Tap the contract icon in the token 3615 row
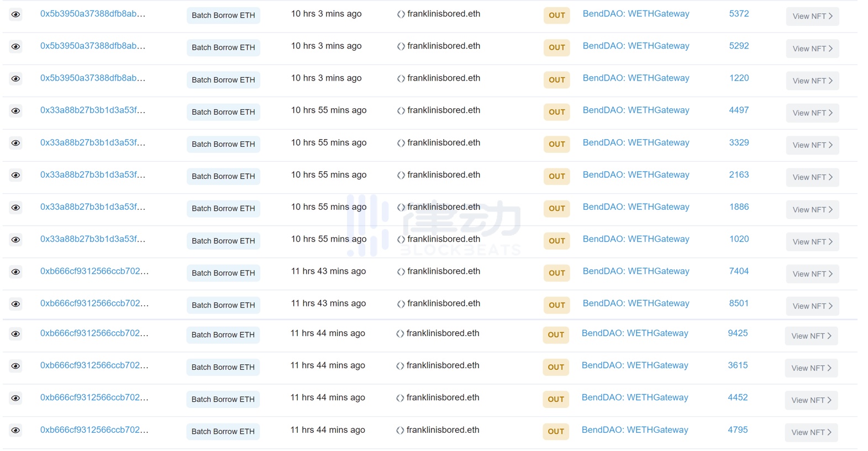Image resolution: width=868 pixels, height=451 pixels. (x=400, y=366)
